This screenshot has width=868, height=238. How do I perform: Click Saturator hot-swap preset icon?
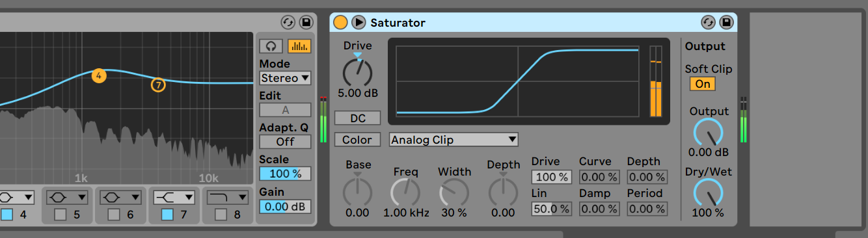[709, 22]
